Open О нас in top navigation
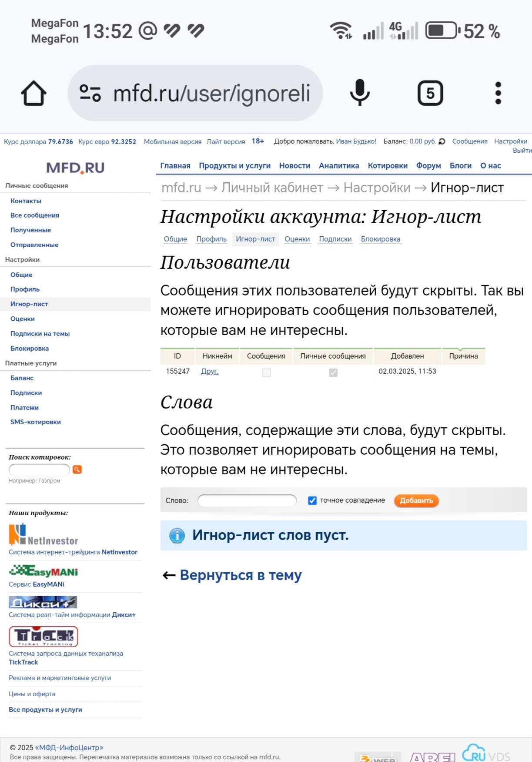This screenshot has height=762, width=532. pyautogui.click(x=491, y=166)
